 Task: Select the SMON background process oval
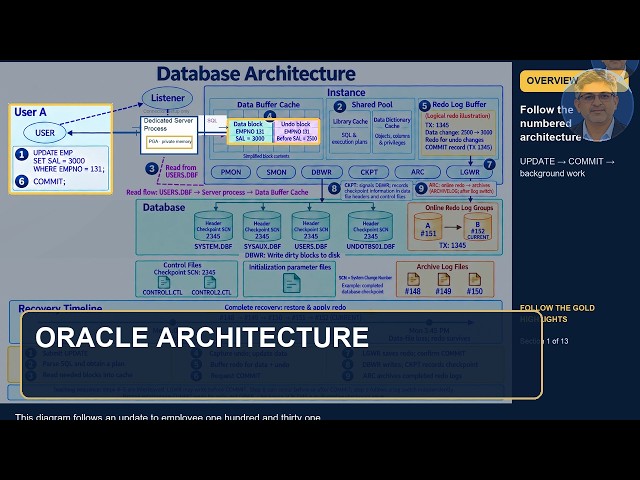(x=276, y=172)
